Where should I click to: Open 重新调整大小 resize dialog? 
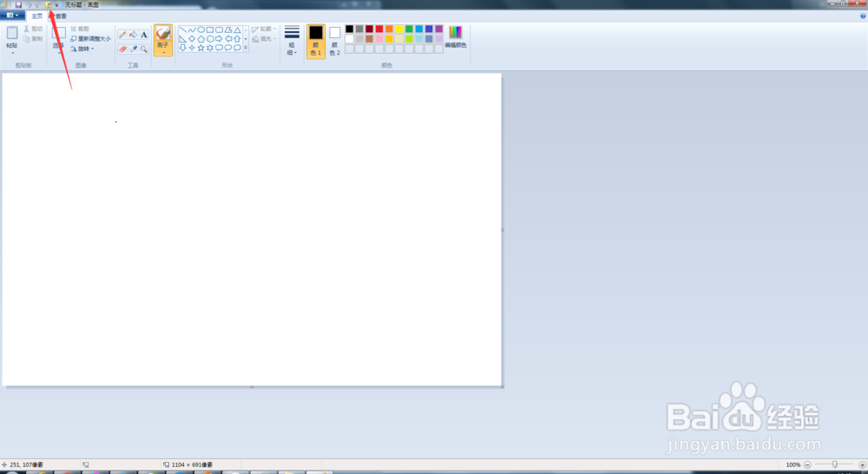tap(91, 39)
